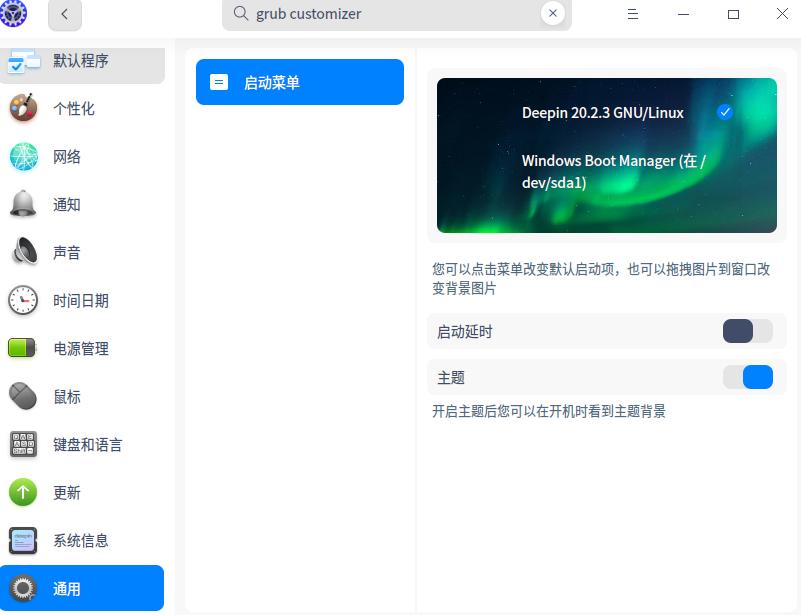Maximize the Control Center window

point(733,14)
